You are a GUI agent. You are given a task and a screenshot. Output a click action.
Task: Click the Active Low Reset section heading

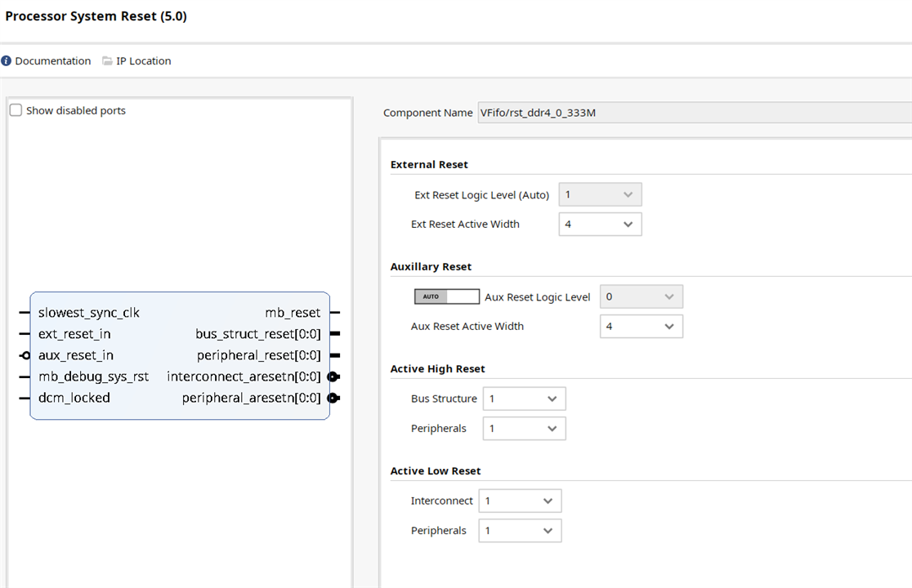(436, 471)
